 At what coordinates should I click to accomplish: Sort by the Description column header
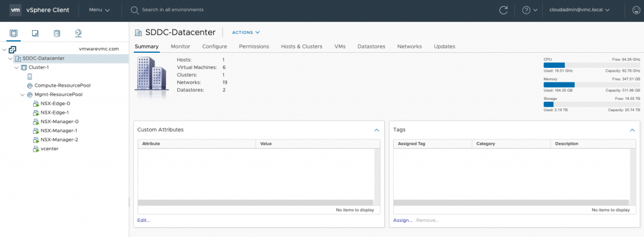click(x=592, y=144)
